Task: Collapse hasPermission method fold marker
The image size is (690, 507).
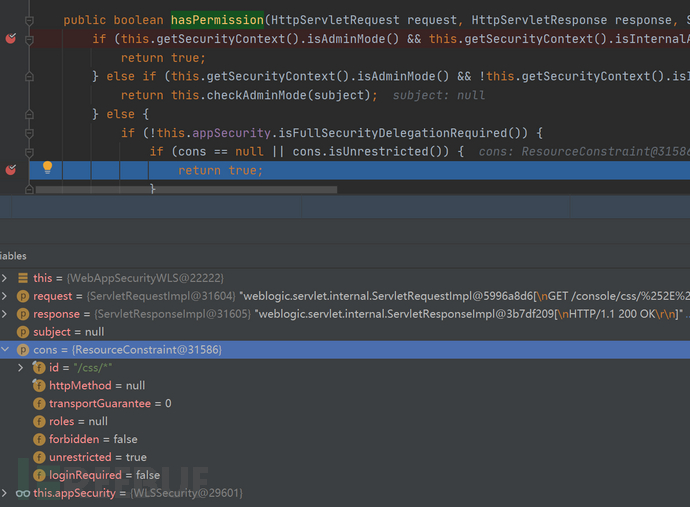Action: coord(29,20)
